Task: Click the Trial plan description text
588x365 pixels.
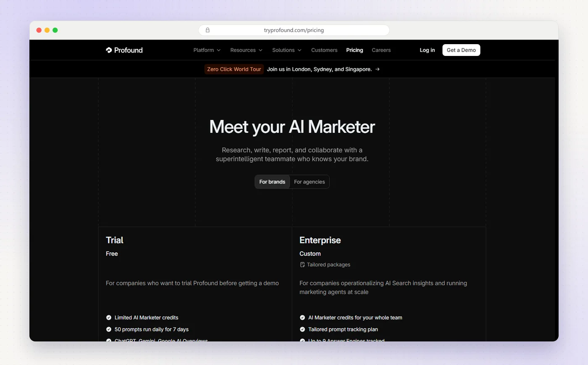Action: coord(192,283)
